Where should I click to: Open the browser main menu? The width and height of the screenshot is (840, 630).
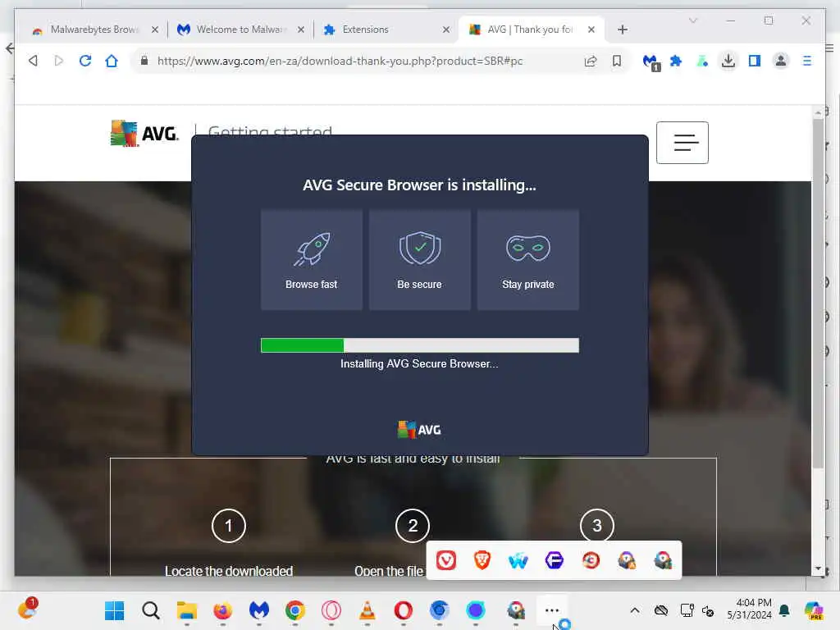(807, 61)
